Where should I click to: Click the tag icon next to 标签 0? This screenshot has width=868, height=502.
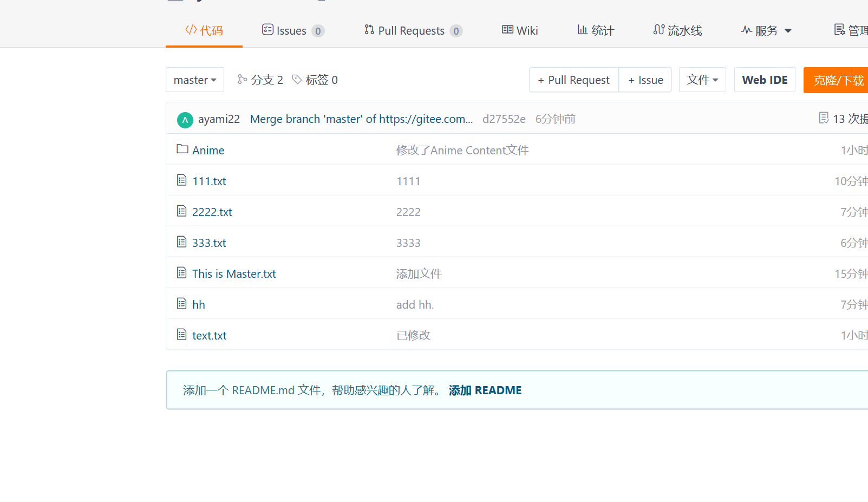coord(297,80)
